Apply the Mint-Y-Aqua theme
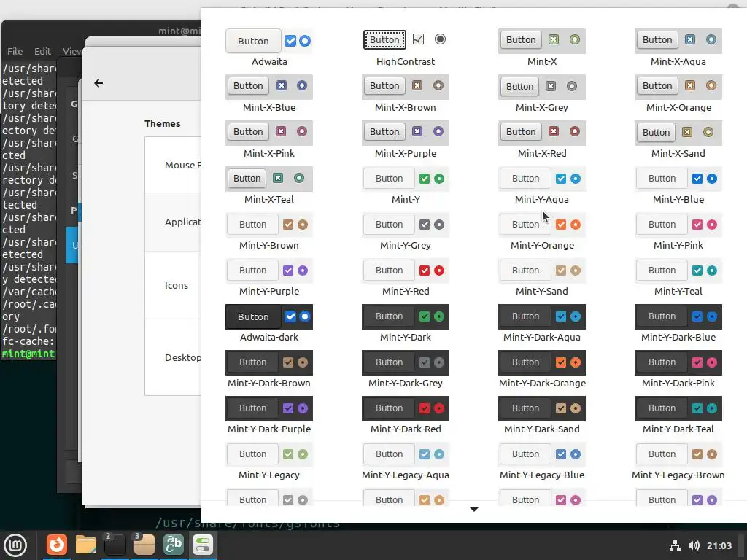The height and width of the screenshot is (560, 747). pos(542,186)
